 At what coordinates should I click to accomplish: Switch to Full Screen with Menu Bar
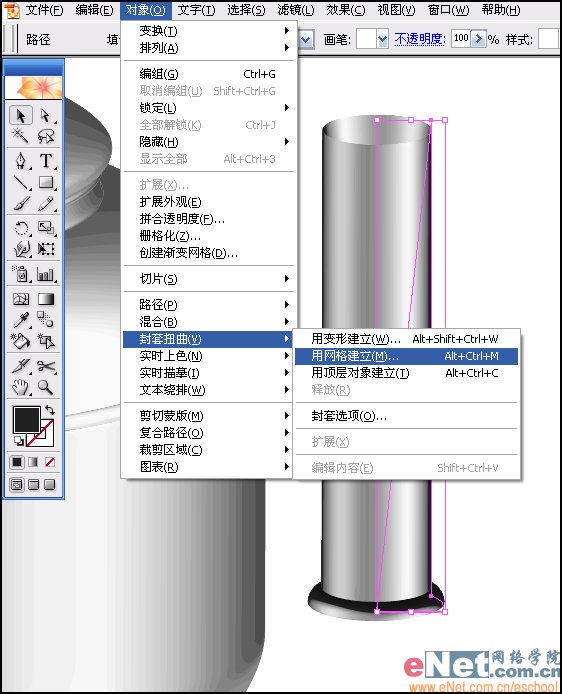click(34, 485)
